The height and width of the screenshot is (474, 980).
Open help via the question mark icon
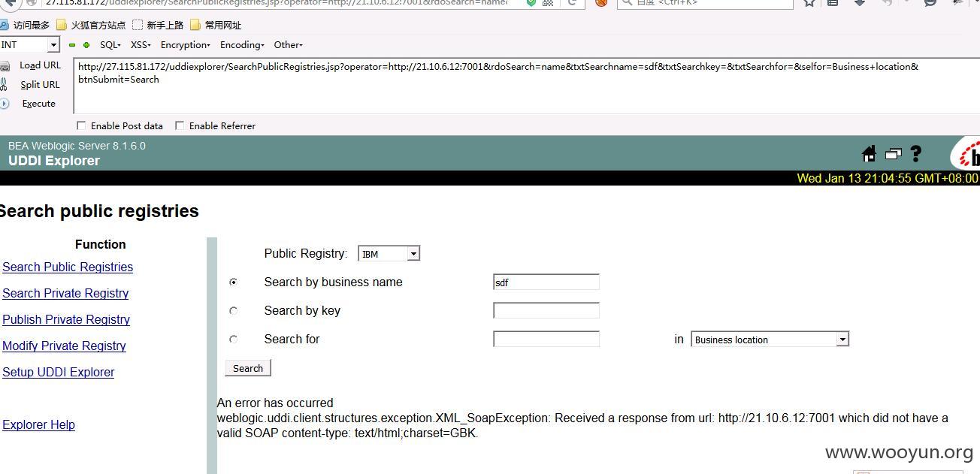[915, 154]
